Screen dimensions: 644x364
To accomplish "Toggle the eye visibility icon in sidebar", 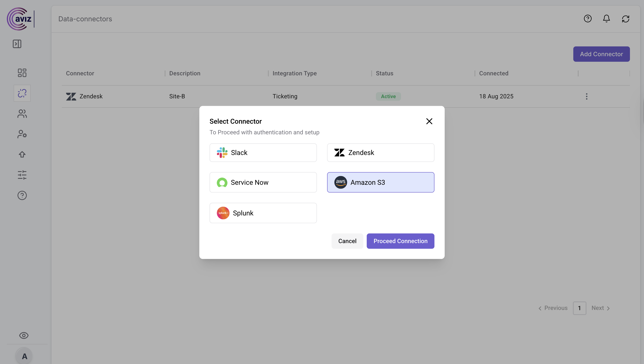I will 24,335.
